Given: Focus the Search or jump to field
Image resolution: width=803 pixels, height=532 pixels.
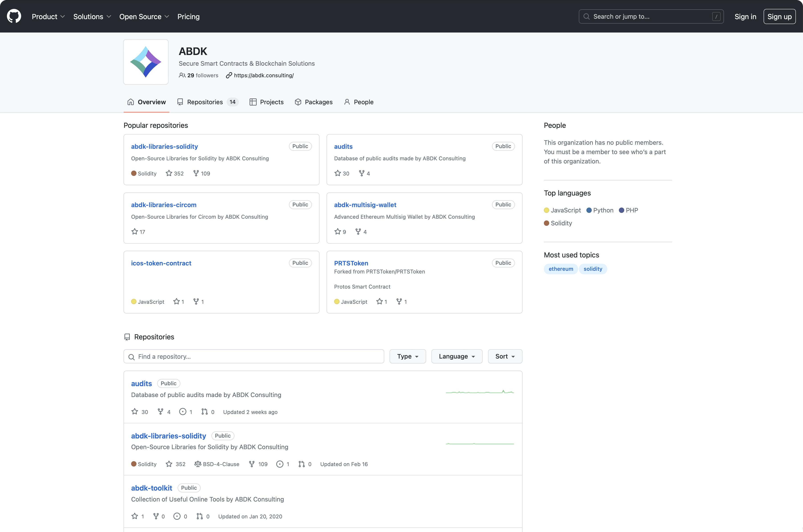Looking at the screenshot, I should [651, 16].
